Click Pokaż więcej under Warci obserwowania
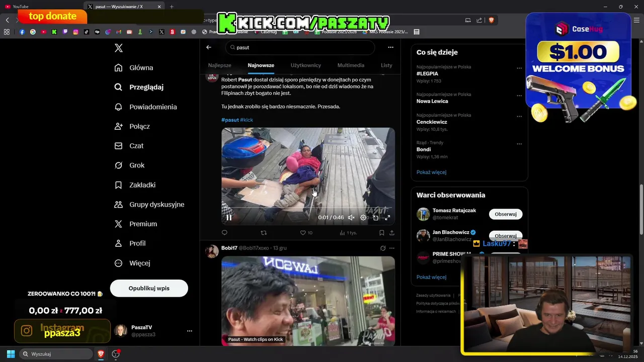This screenshot has width=644, height=362. (x=431, y=277)
